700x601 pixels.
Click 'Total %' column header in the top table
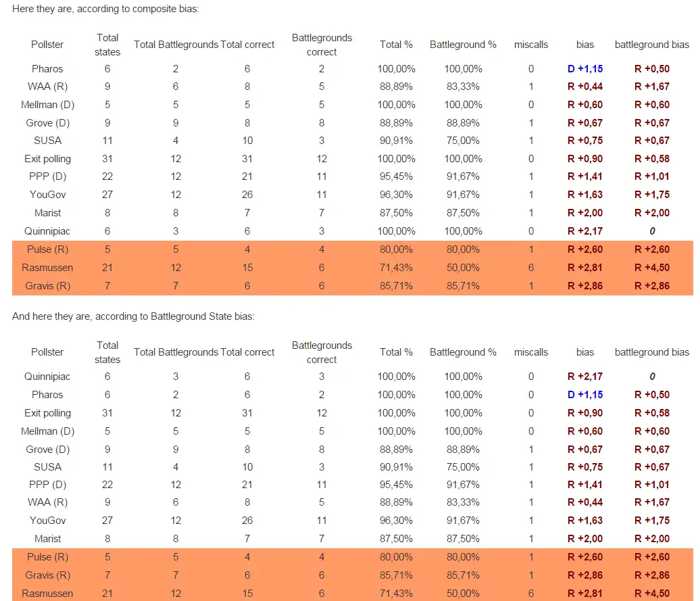pyautogui.click(x=396, y=45)
